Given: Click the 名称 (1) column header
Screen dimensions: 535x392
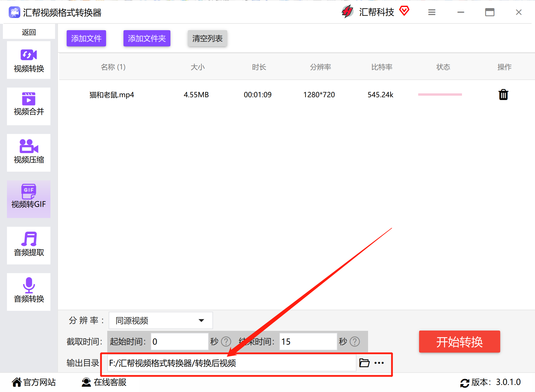Looking at the screenshot, I should tap(113, 67).
